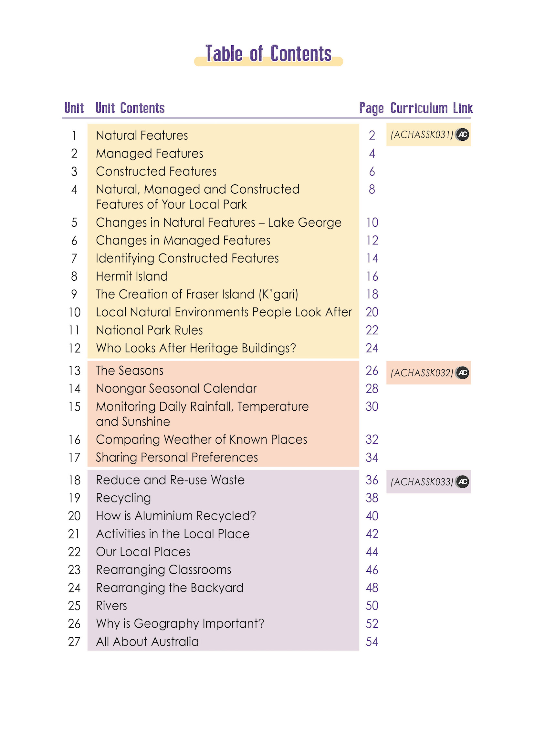
Task: Open the ACHASSK032 curriculum code
Action: click(422, 373)
